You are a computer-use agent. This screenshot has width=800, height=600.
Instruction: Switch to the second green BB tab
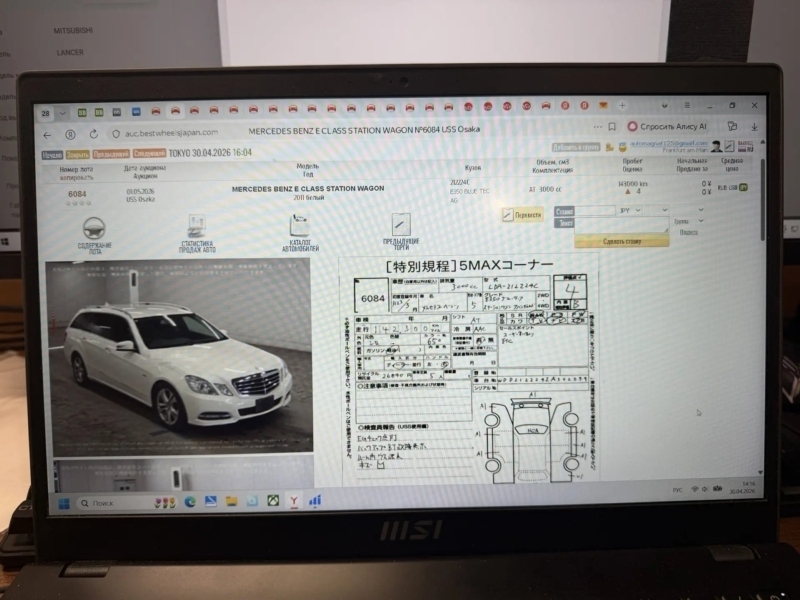(x=99, y=112)
